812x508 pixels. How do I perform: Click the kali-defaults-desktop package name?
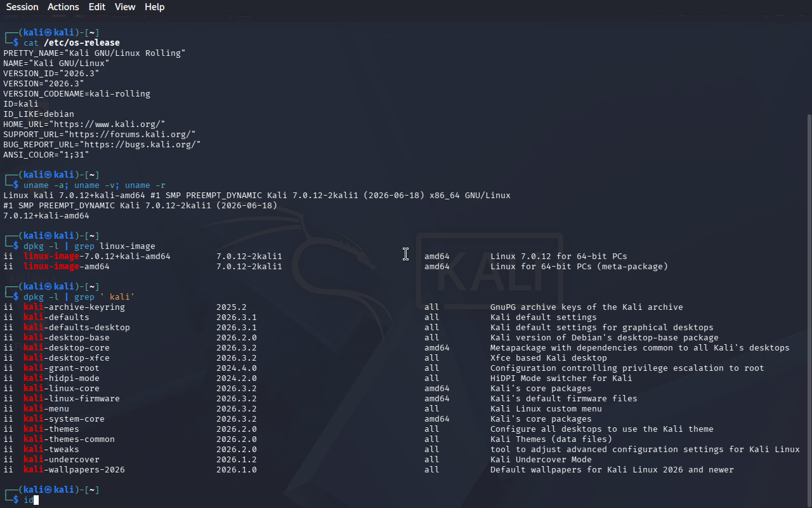tap(77, 328)
